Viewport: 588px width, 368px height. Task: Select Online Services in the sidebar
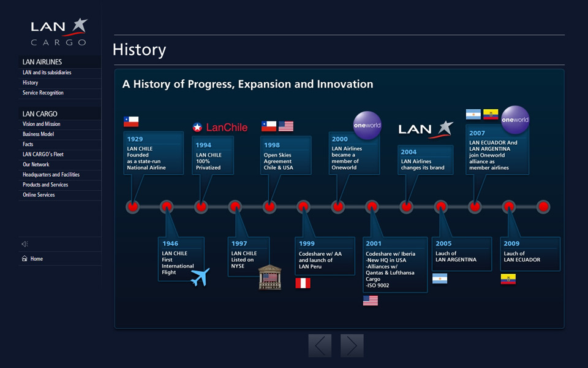[x=59, y=195]
